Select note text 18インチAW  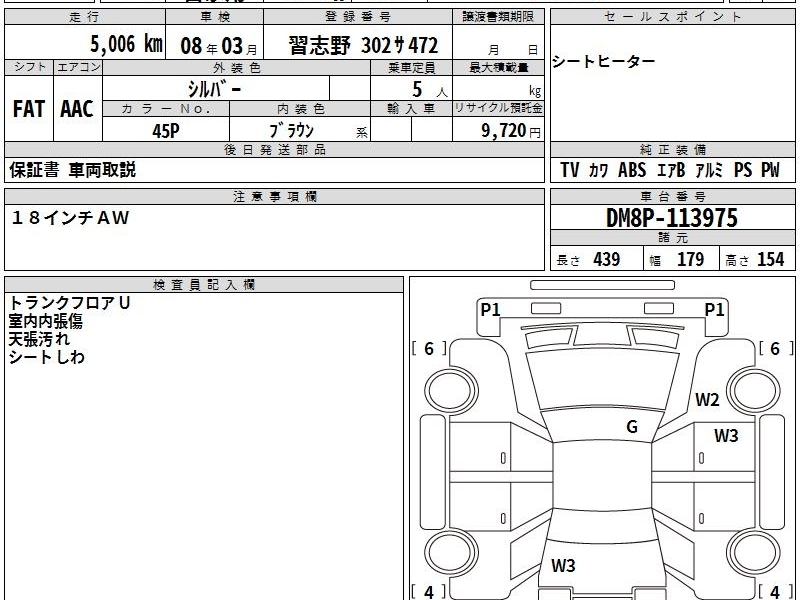tap(70, 218)
